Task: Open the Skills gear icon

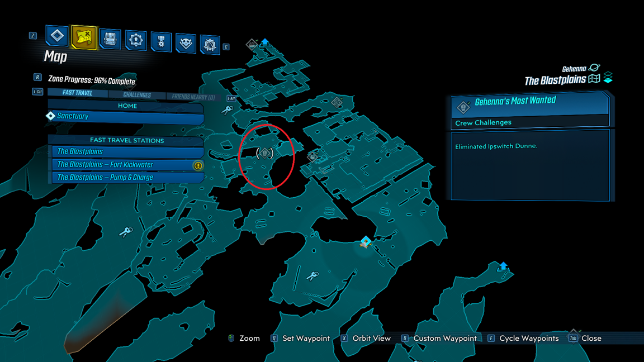Action: 135,41
